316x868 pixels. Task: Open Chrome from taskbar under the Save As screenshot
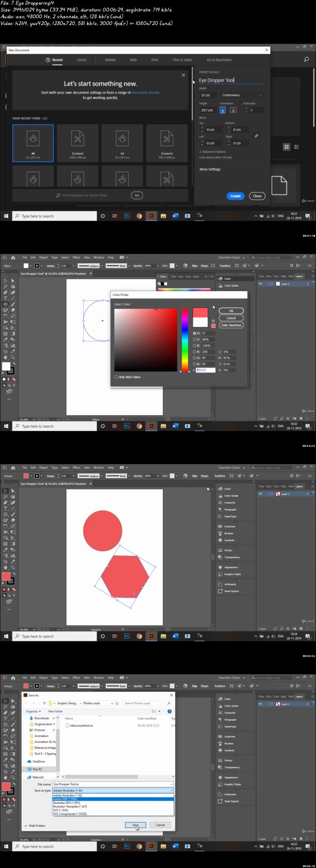(139, 846)
